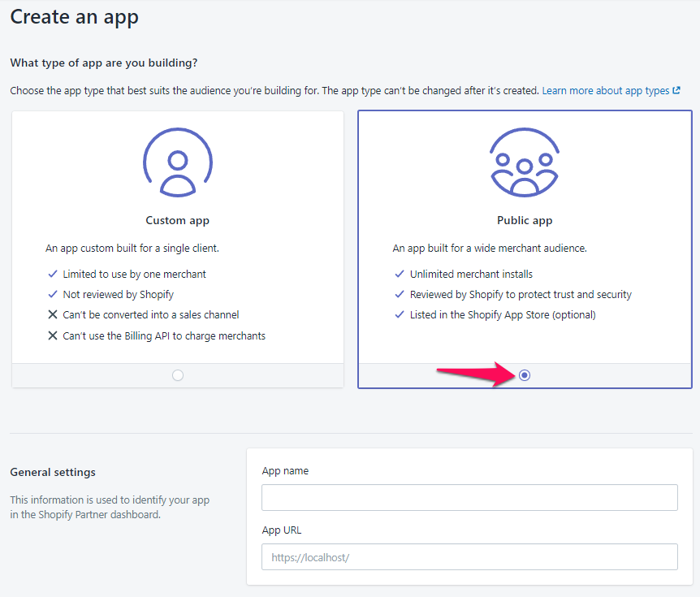Click Reviewed by Shopify trust and security text

521,295
